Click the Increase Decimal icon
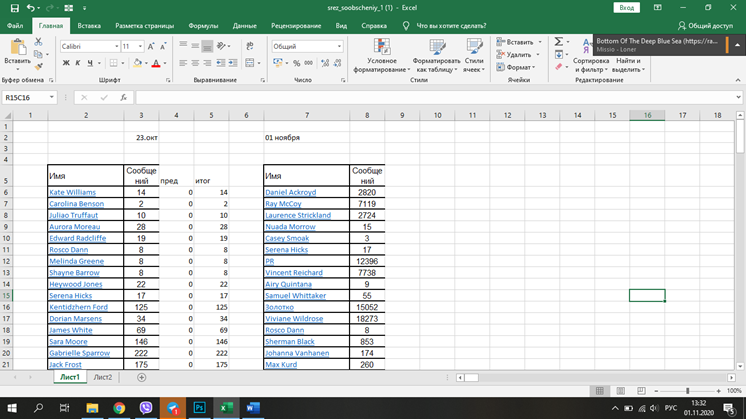 [325, 63]
